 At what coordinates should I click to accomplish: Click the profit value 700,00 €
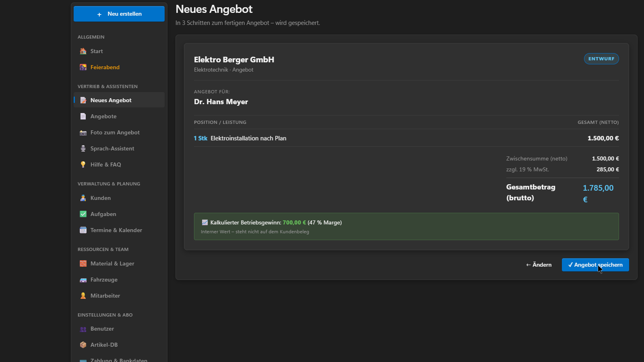click(294, 222)
